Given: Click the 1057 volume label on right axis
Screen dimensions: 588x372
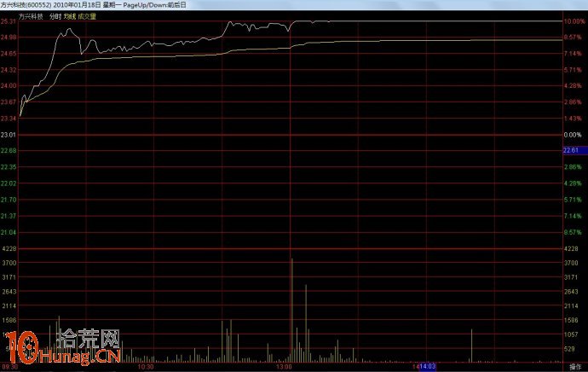Looking at the screenshot, I should click(571, 334).
